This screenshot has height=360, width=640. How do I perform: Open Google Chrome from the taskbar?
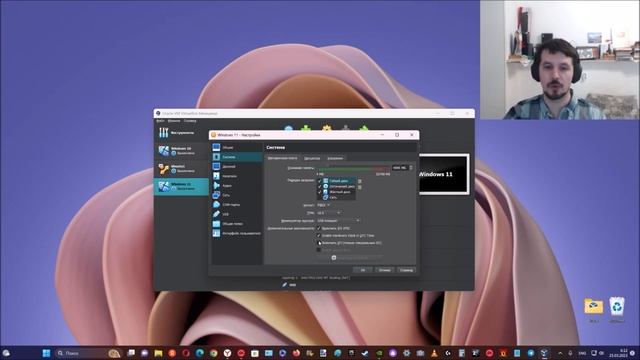tap(213, 353)
